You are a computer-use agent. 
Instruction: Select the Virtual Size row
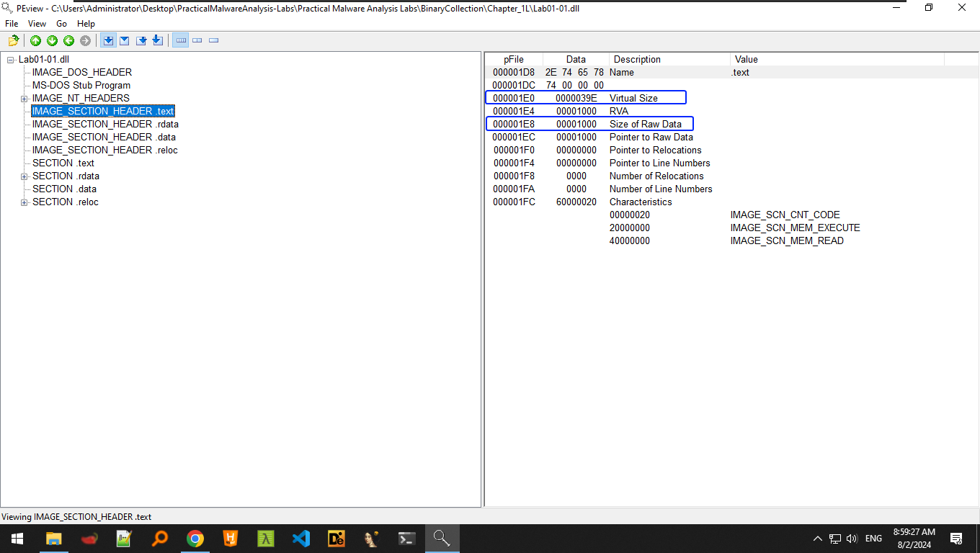(633, 98)
